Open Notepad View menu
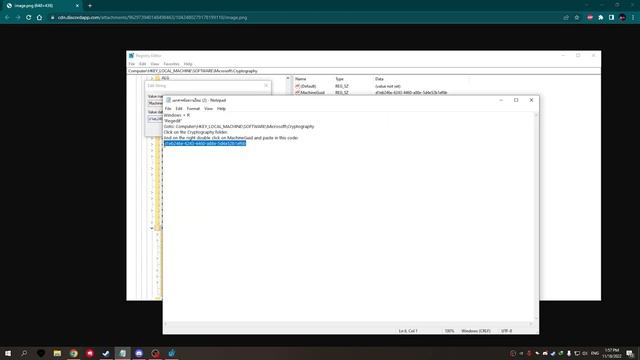The width and height of the screenshot is (640, 360). click(x=208, y=109)
